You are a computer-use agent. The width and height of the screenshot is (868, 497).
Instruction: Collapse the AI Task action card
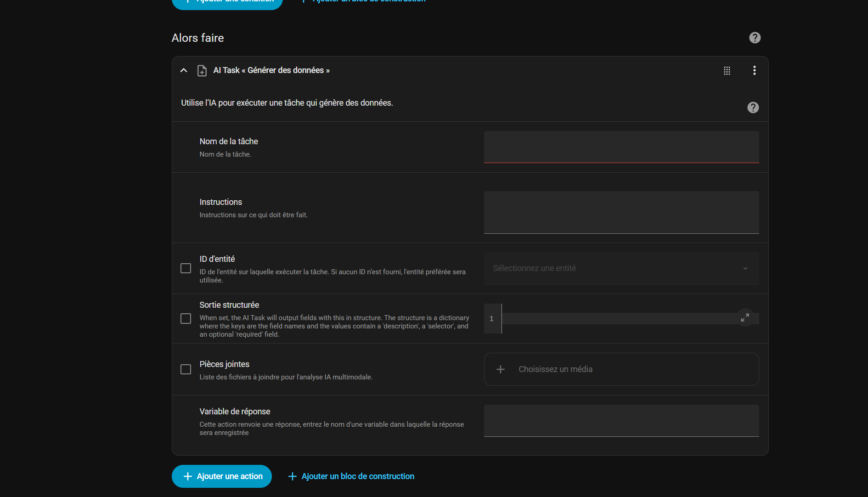pyautogui.click(x=184, y=70)
